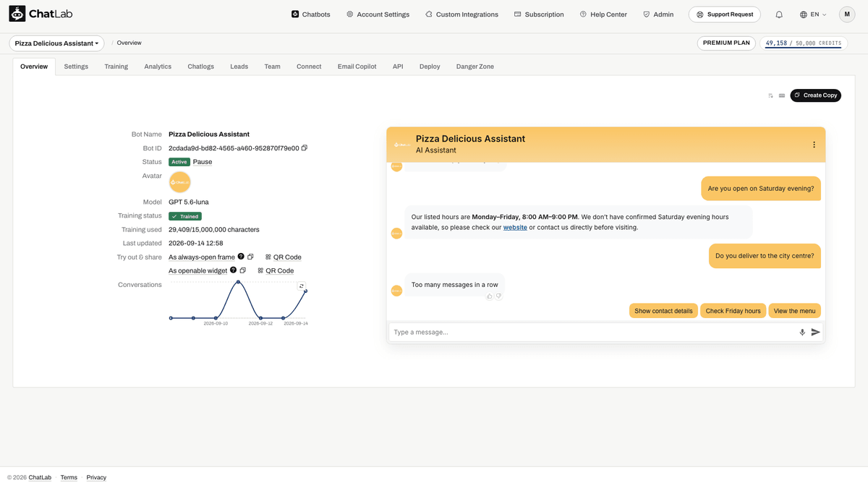
Task: Open the chat widget three-dot menu
Action: (x=814, y=145)
